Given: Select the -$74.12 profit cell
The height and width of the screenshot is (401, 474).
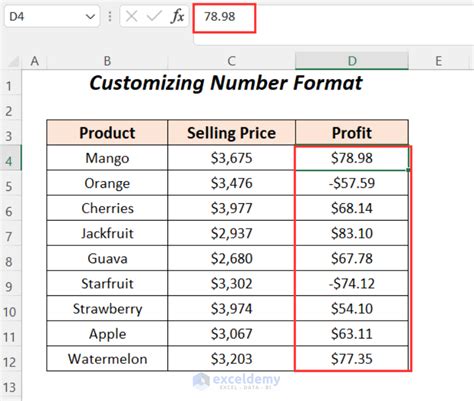Looking at the screenshot, I should coord(352,283).
